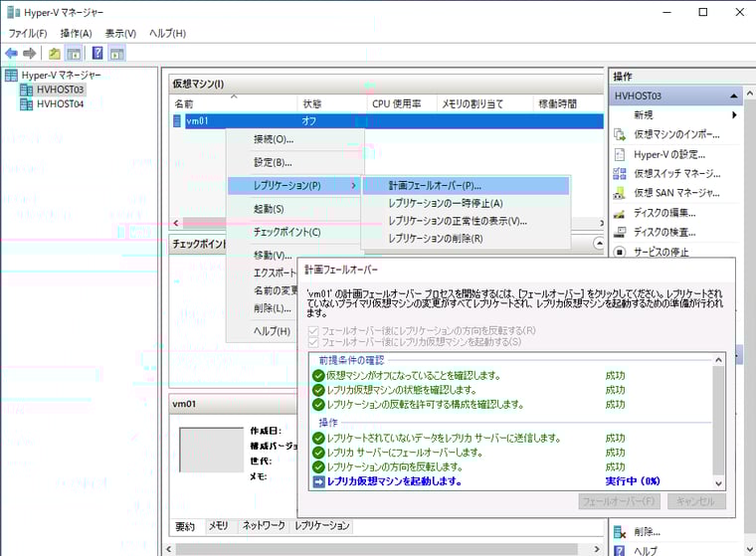Click the Hyper-V マネージャー root tree icon
The width and height of the screenshot is (756, 556).
[11, 75]
